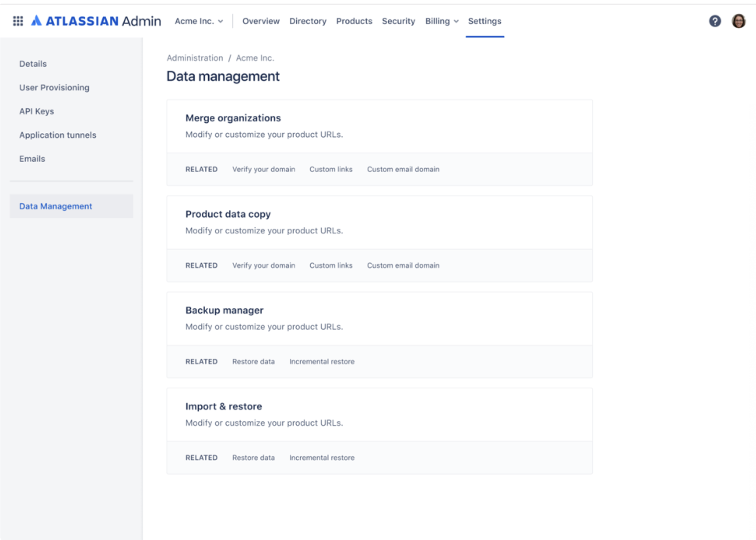Open the Products tab
The image size is (756, 540).
click(x=354, y=21)
